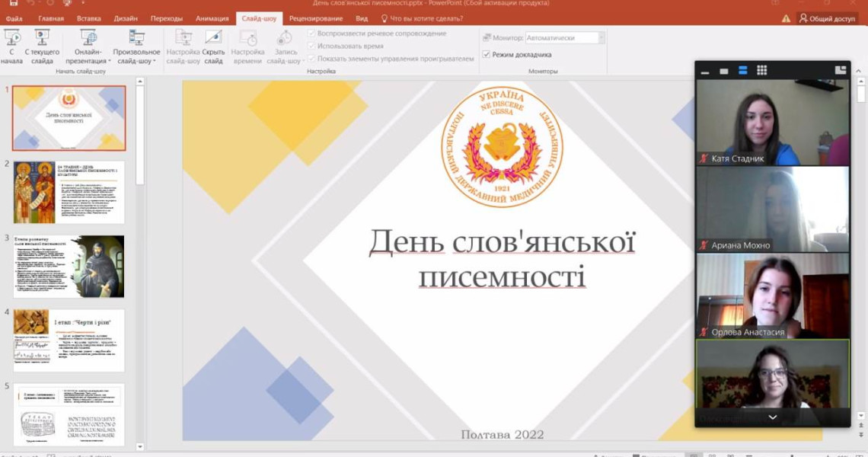Click the Undo icon in quick access toolbar
This screenshot has height=457, width=868.
[31, 3]
